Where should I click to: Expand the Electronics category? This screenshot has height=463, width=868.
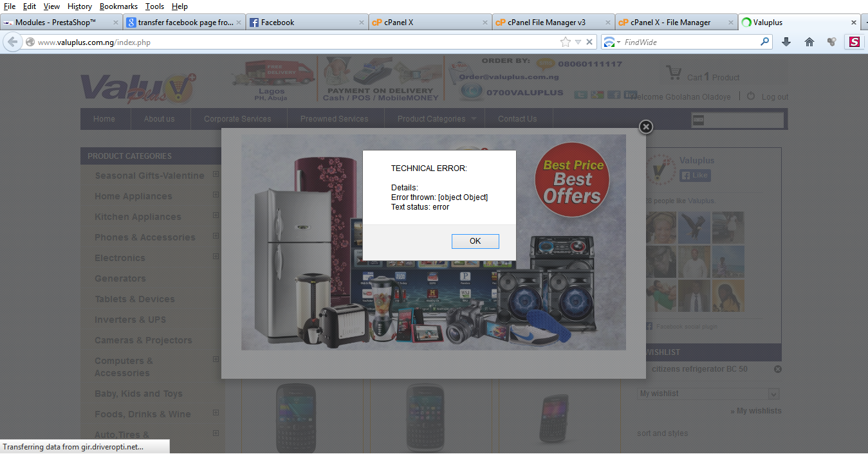pos(216,257)
